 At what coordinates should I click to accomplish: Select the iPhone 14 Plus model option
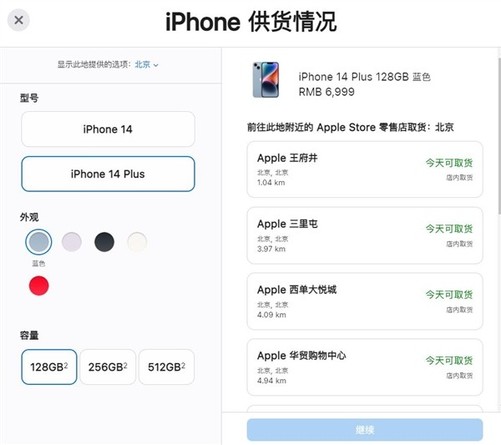coord(108,174)
